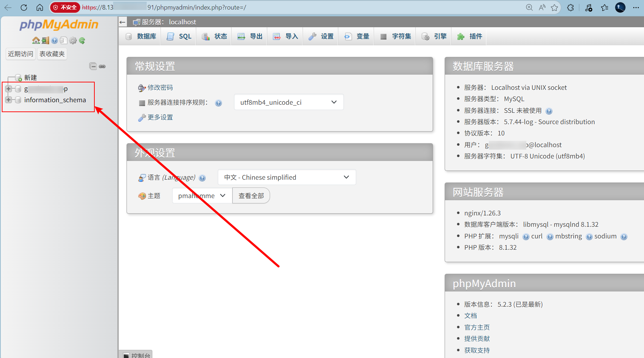Click database icon beside information_schema

(x=18, y=100)
